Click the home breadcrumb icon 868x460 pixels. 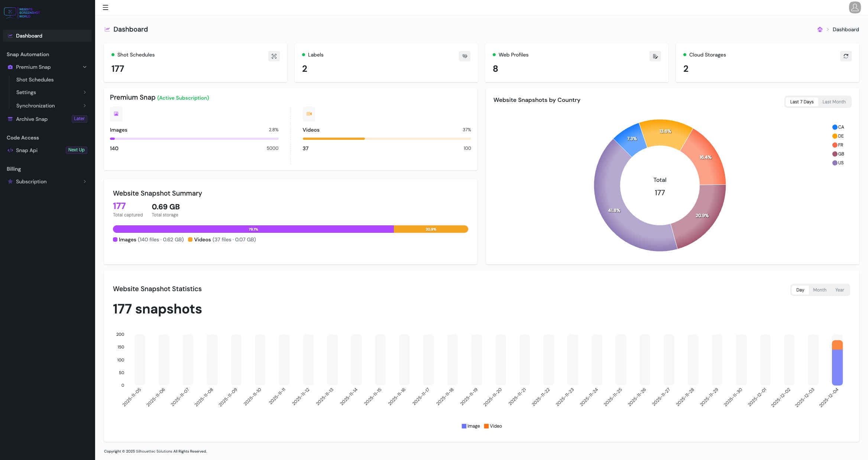point(820,29)
